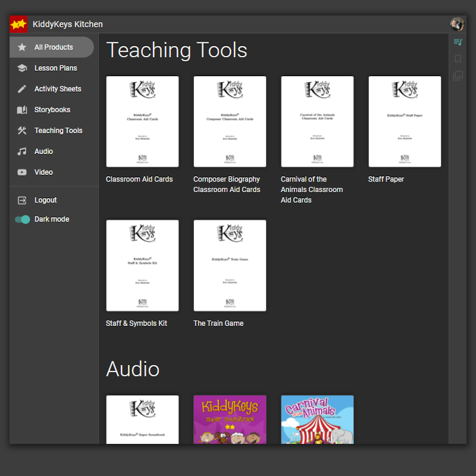This screenshot has width=476, height=476.
Task: Click the graduation cap Lesson Plans icon
Action: click(x=22, y=68)
